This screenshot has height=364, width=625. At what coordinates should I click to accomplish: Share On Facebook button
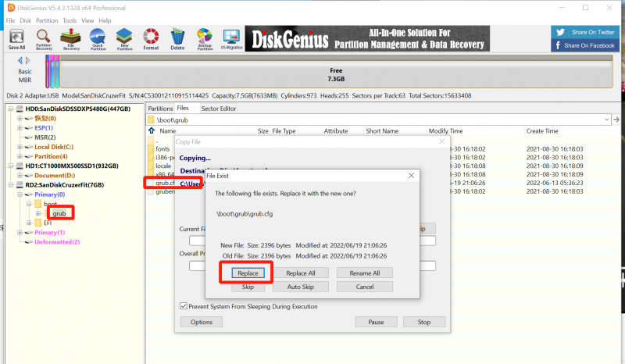pos(585,45)
